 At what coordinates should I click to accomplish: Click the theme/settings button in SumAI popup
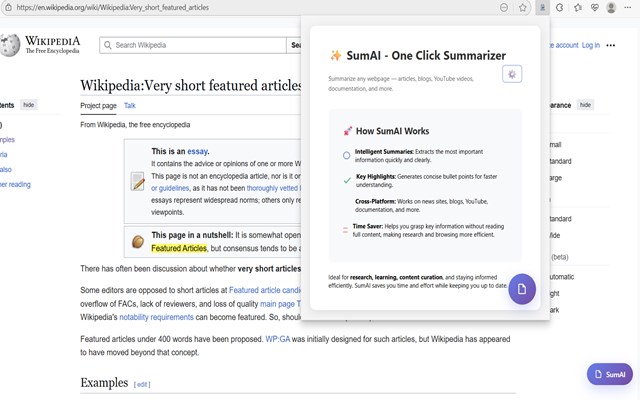point(512,74)
